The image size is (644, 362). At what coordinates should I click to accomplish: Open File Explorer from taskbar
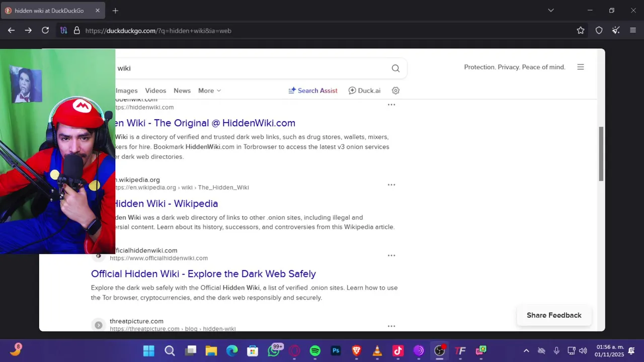(x=211, y=350)
